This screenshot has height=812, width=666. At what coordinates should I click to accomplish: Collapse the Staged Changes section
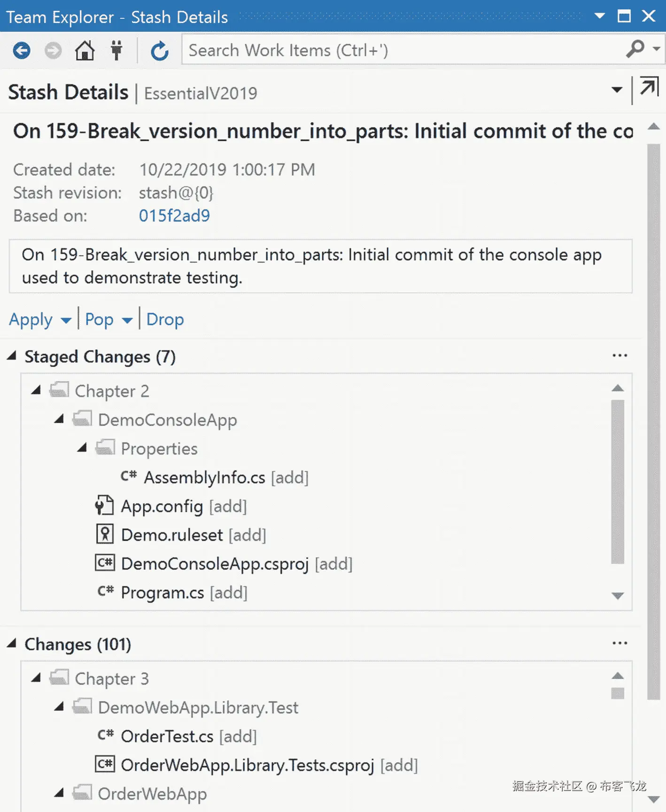click(12, 356)
